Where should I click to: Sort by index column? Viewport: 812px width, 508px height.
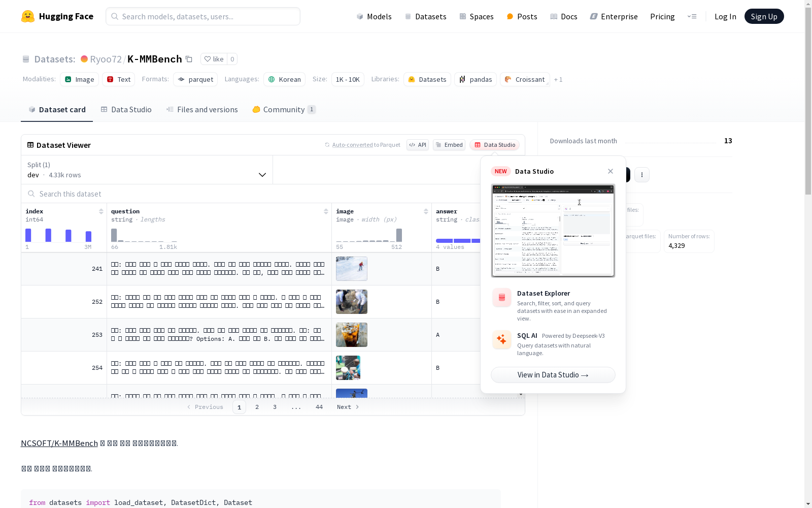pos(101,211)
